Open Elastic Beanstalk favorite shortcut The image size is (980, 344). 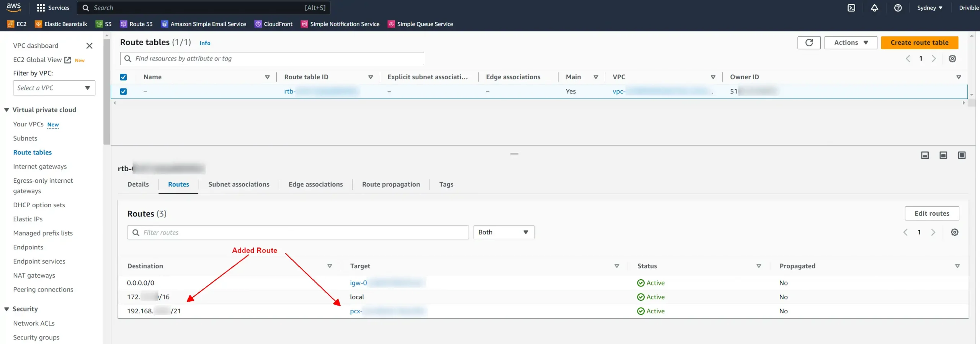pyautogui.click(x=61, y=24)
